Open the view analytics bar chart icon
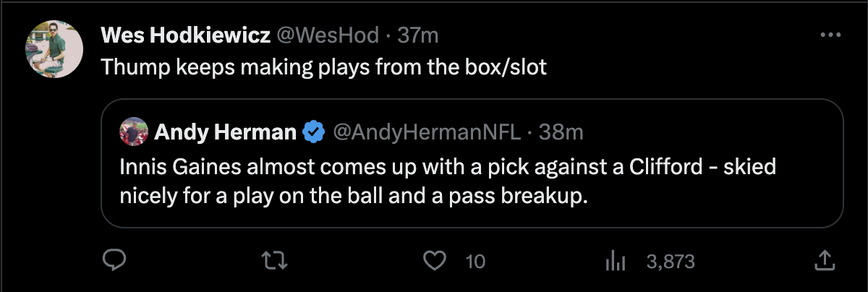 tap(614, 261)
